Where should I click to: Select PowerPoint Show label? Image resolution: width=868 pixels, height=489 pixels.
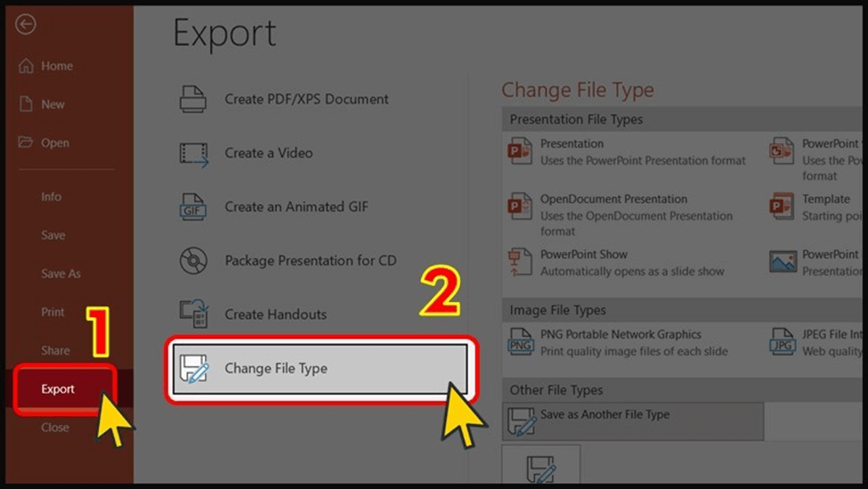pyautogui.click(x=584, y=254)
